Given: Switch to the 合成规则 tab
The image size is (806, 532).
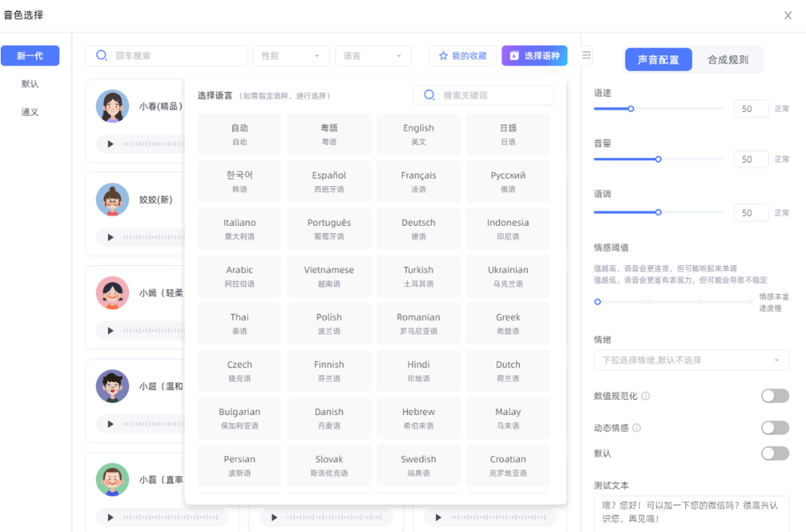Looking at the screenshot, I should click(x=727, y=60).
